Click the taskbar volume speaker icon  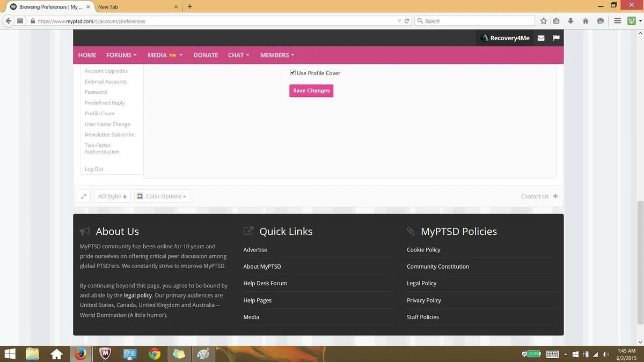click(x=605, y=354)
